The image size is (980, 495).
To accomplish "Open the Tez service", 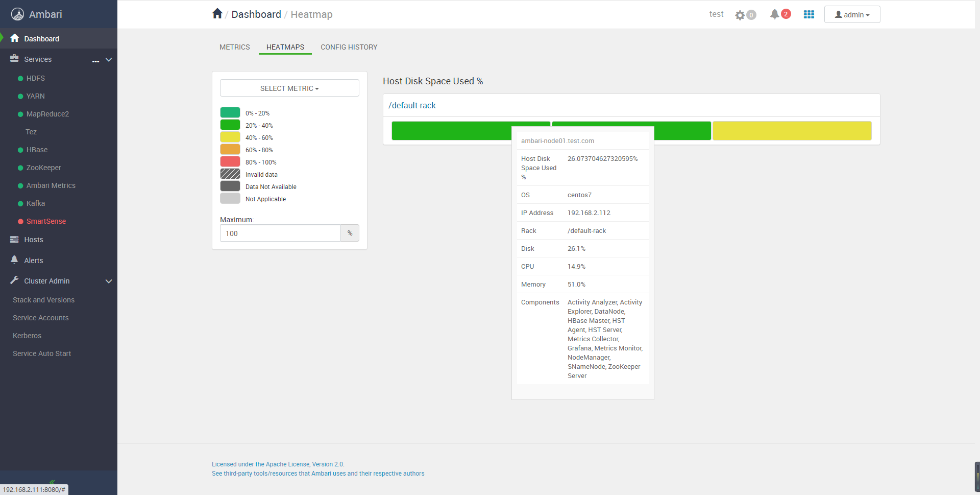I will [31, 132].
